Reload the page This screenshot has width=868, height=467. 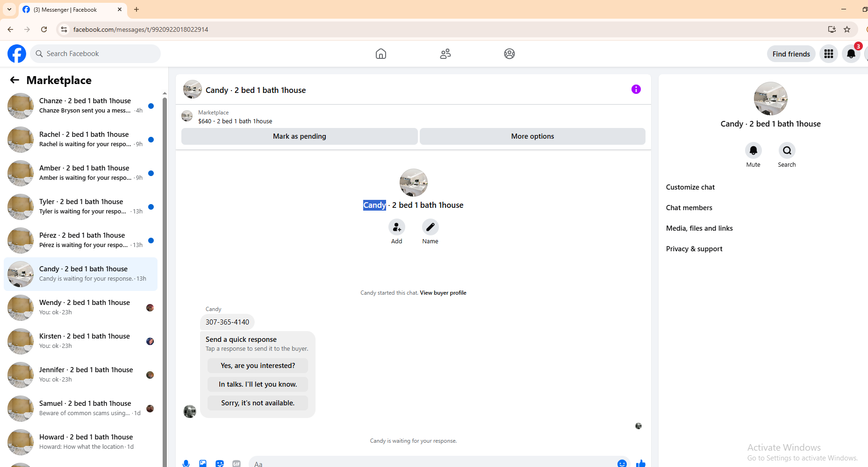click(x=44, y=29)
